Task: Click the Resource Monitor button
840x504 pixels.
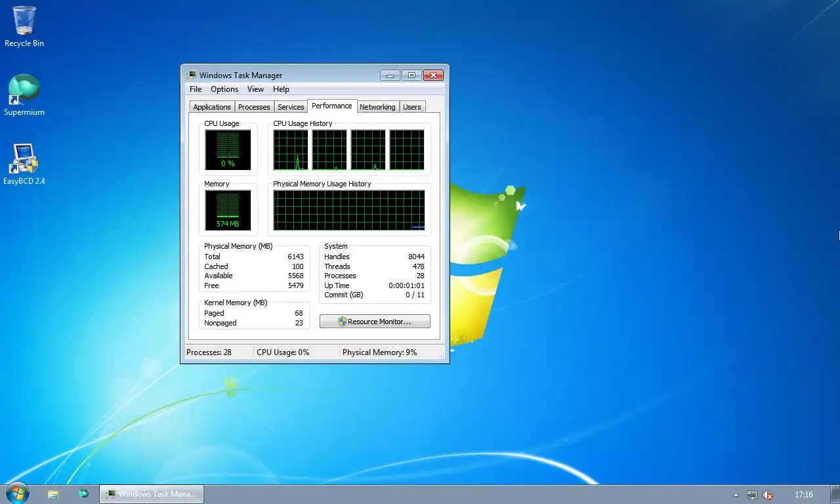Action: [375, 322]
